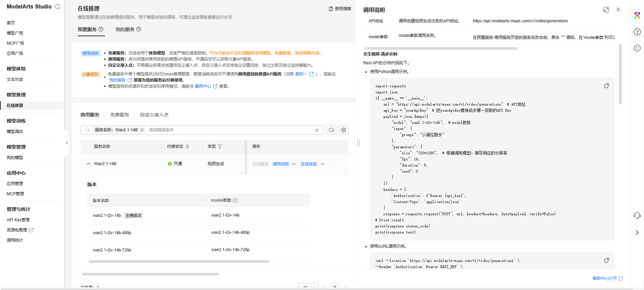Open API Key管理 in the sidebar
The height and width of the screenshot is (290, 644).
click(18, 220)
